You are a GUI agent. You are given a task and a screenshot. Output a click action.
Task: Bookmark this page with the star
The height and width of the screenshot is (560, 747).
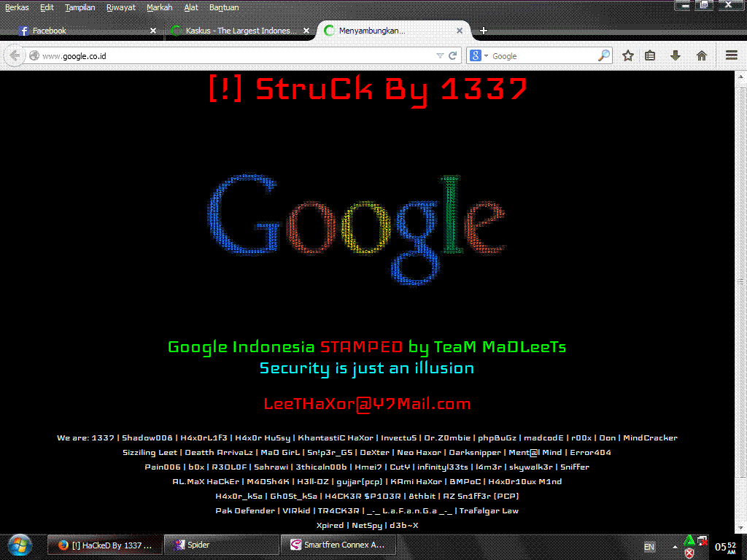(x=628, y=55)
